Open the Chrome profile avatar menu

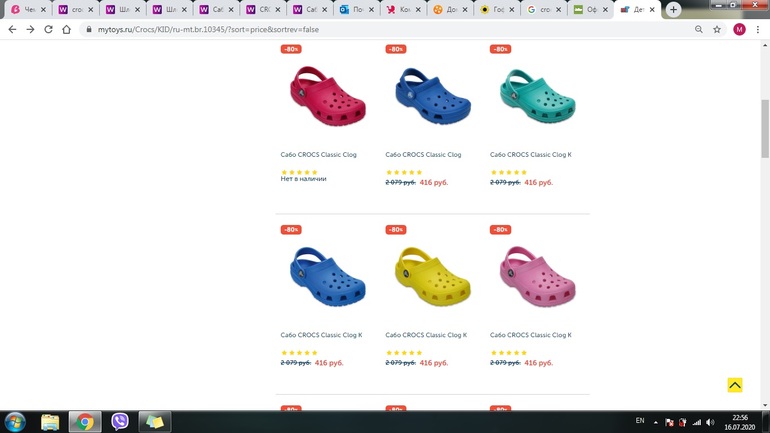(739, 30)
